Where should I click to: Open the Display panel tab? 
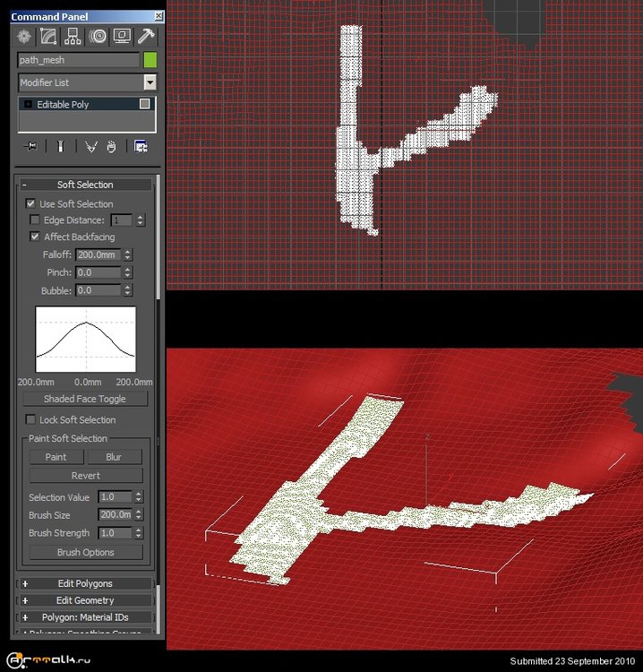pyautogui.click(x=122, y=37)
